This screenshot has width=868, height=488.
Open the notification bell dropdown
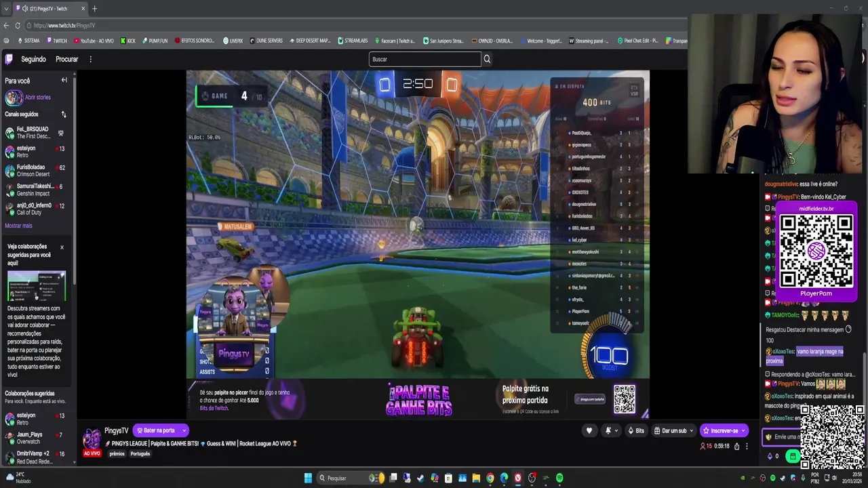coord(610,430)
